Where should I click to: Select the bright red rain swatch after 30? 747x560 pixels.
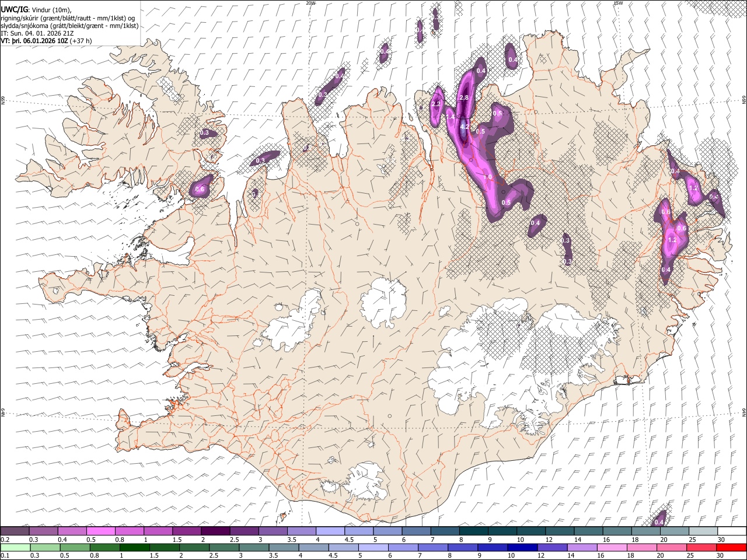tap(731, 547)
